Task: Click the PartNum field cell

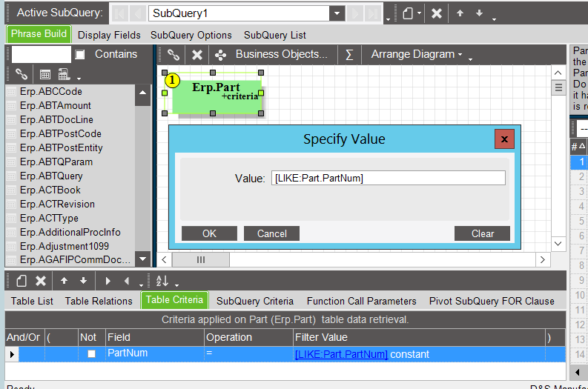Action: tap(154, 353)
